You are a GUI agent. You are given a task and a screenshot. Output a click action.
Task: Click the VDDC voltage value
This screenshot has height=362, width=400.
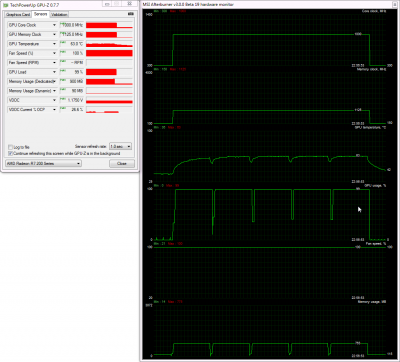point(71,100)
